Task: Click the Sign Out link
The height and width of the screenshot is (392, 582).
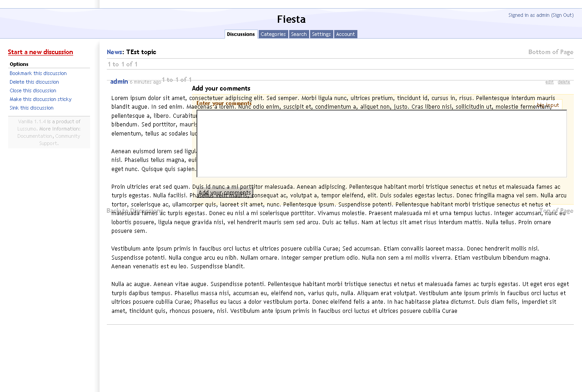Action: pyautogui.click(x=562, y=15)
